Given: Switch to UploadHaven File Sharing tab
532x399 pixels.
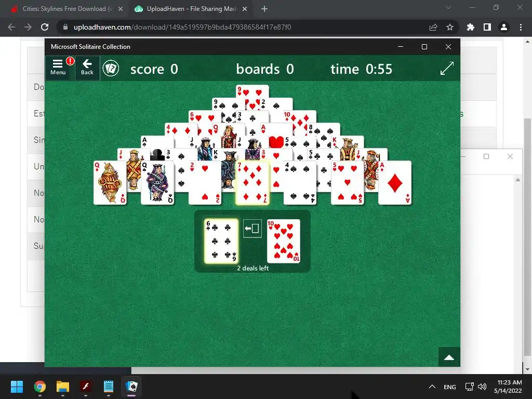Looking at the screenshot, I should pyautogui.click(x=191, y=9).
